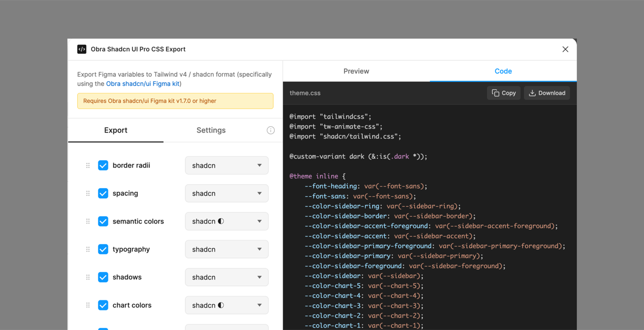Uncheck the border radii export option

(103, 165)
